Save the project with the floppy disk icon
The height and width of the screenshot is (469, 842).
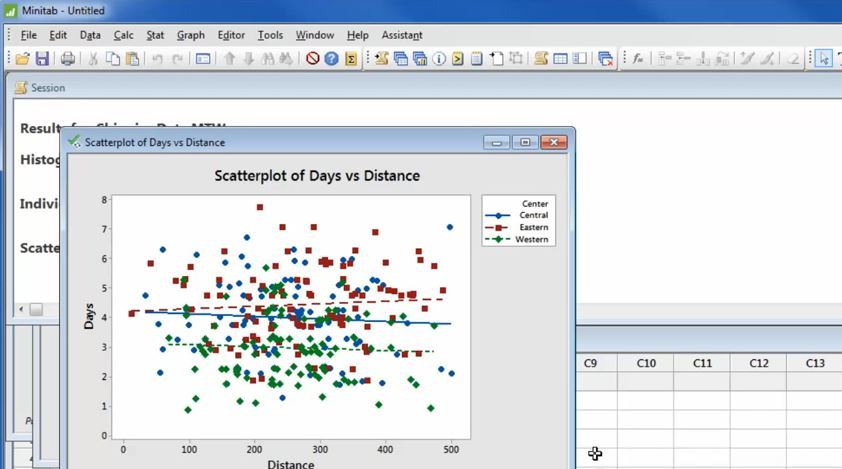[42, 58]
